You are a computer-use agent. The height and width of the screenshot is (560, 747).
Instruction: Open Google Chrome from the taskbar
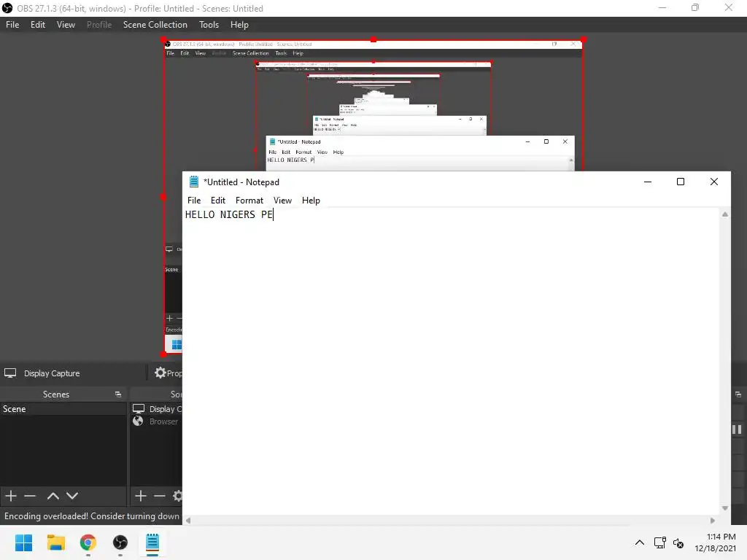click(88, 542)
